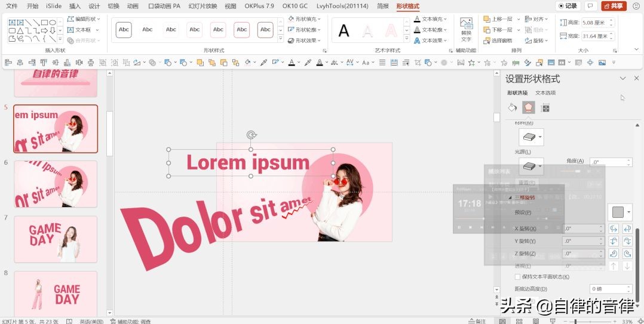
Task: Open the 文本填充 dropdown
Action: (431, 19)
